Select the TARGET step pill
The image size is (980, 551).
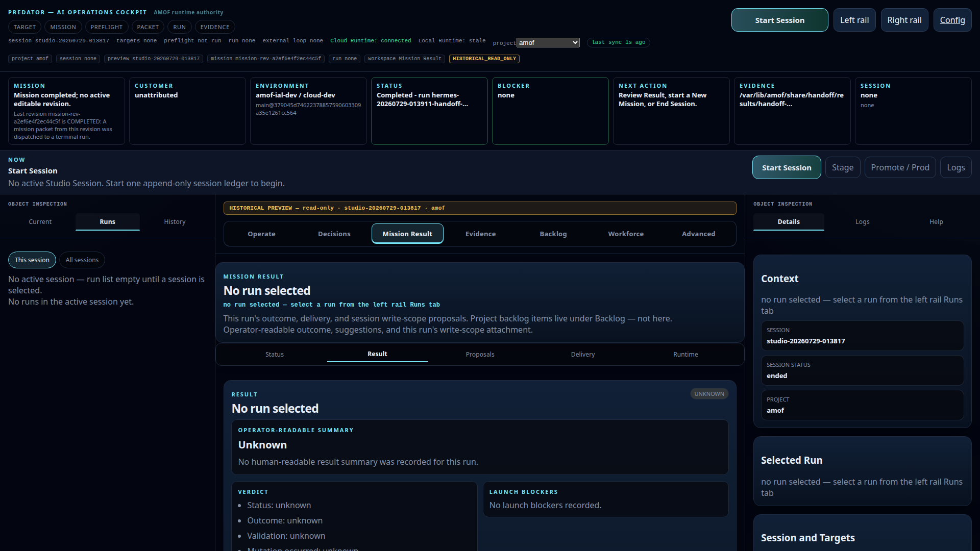pyautogui.click(x=24, y=27)
